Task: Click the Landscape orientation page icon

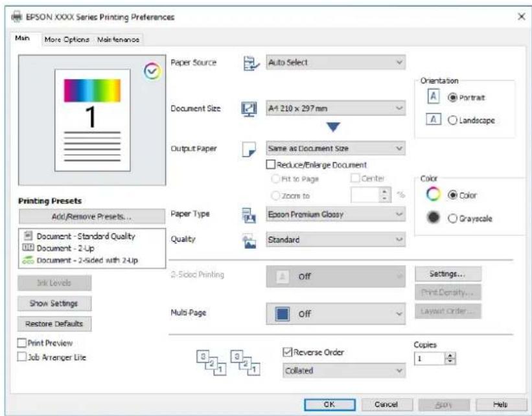Action: (x=434, y=119)
